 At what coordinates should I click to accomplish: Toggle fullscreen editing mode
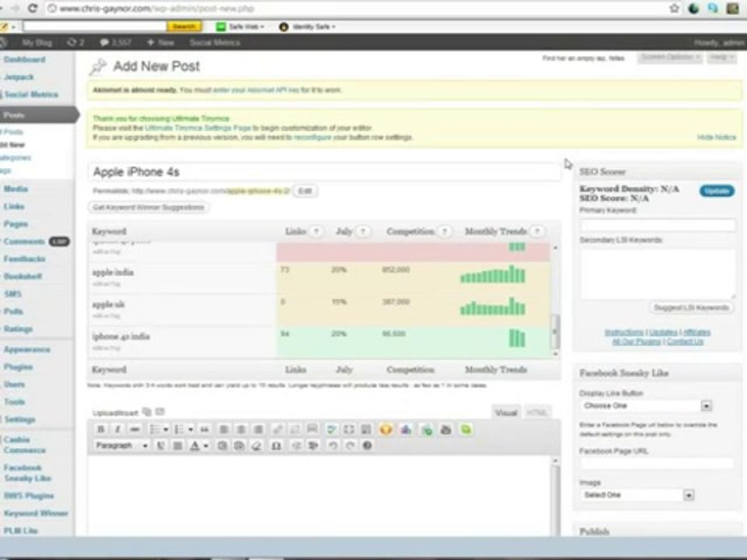coord(349,429)
